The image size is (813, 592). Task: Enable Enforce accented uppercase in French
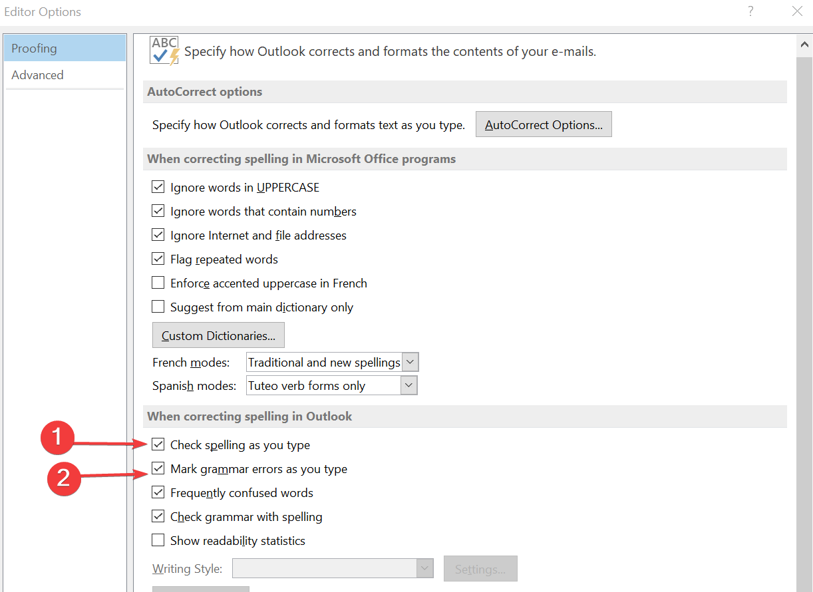point(158,283)
